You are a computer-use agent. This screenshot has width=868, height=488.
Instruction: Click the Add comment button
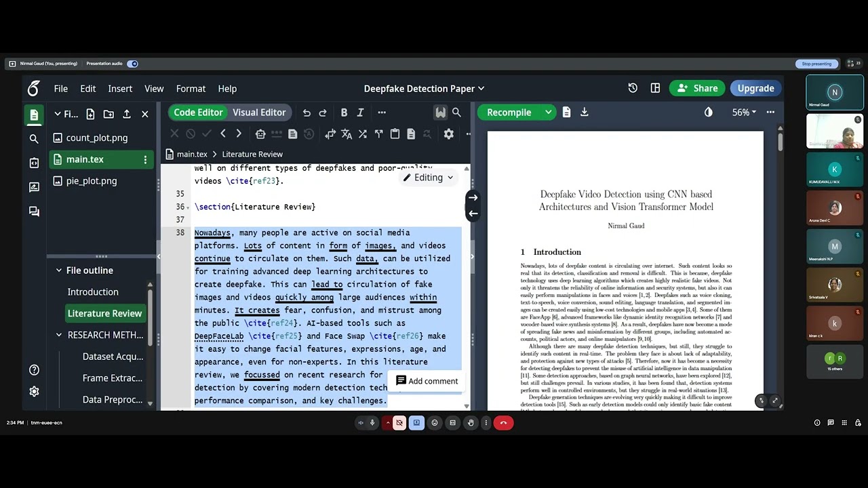[427, 381]
